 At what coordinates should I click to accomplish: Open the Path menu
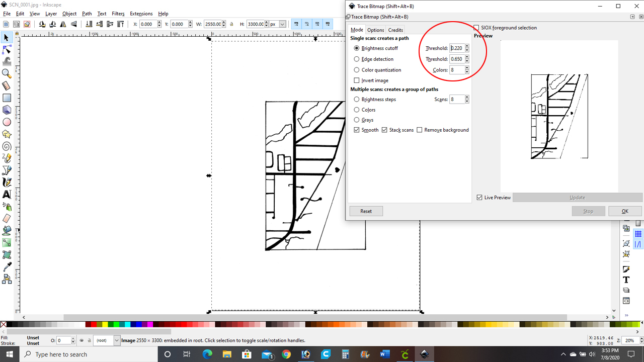(x=87, y=14)
